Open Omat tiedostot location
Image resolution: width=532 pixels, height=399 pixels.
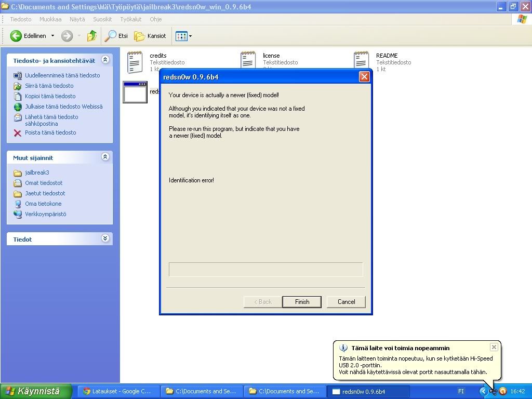click(x=44, y=183)
